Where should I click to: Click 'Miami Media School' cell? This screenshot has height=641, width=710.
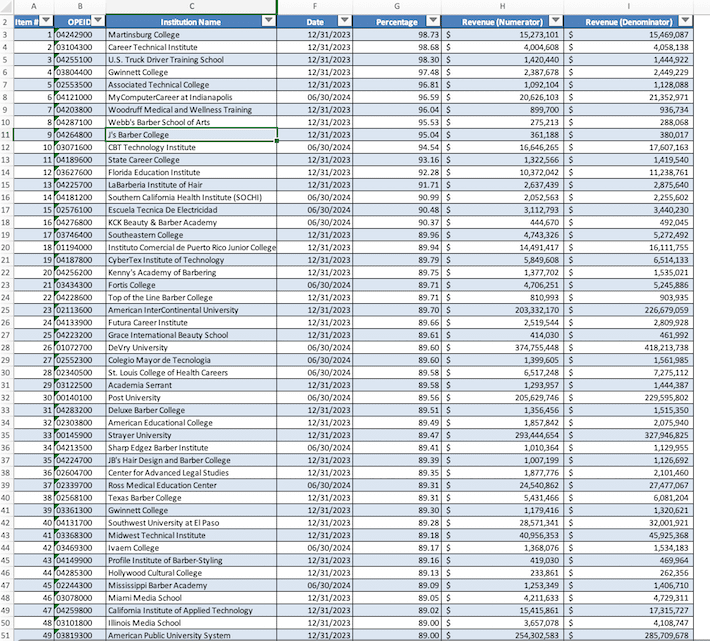(191, 598)
